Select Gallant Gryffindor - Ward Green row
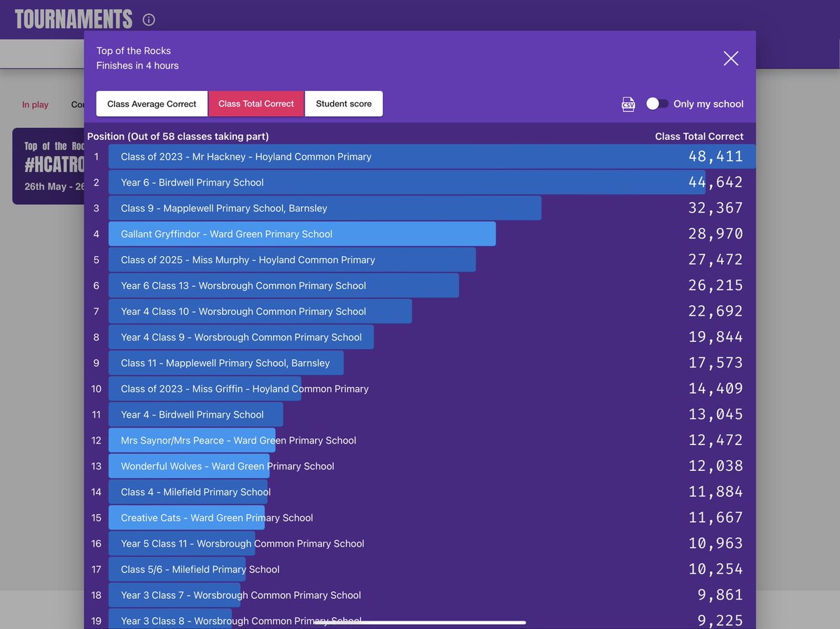The width and height of the screenshot is (840, 629). tap(420, 234)
